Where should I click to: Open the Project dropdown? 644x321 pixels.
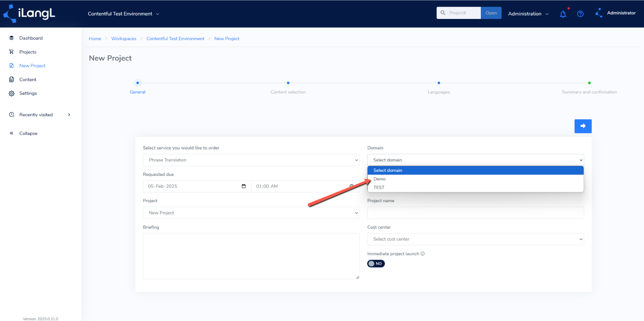[251, 213]
